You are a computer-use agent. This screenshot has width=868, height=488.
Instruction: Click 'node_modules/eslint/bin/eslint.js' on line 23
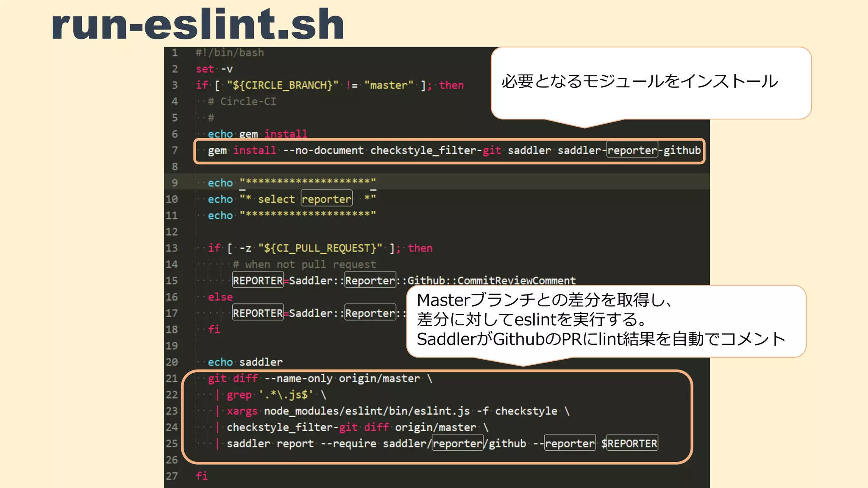pyautogui.click(x=367, y=411)
